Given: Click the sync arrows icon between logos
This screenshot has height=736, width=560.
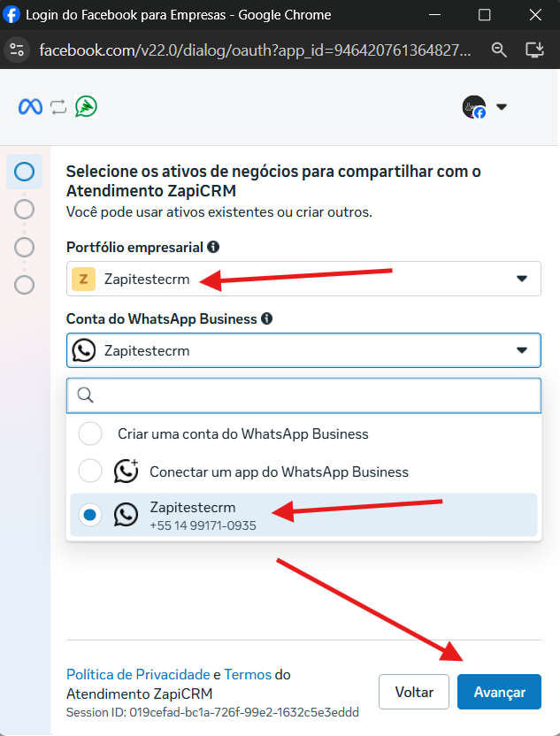Looking at the screenshot, I should point(58,107).
